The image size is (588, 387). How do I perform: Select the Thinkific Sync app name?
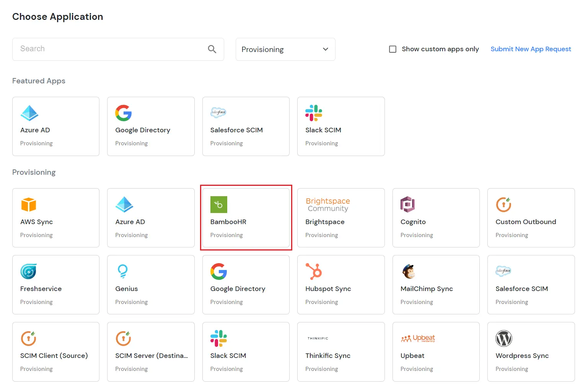(328, 356)
